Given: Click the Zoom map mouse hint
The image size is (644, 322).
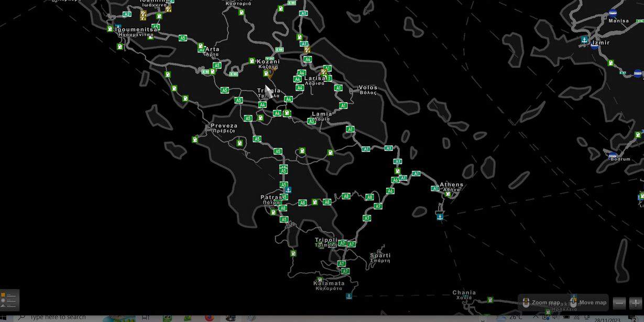Looking at the screenshot, I should pos(540,303).
